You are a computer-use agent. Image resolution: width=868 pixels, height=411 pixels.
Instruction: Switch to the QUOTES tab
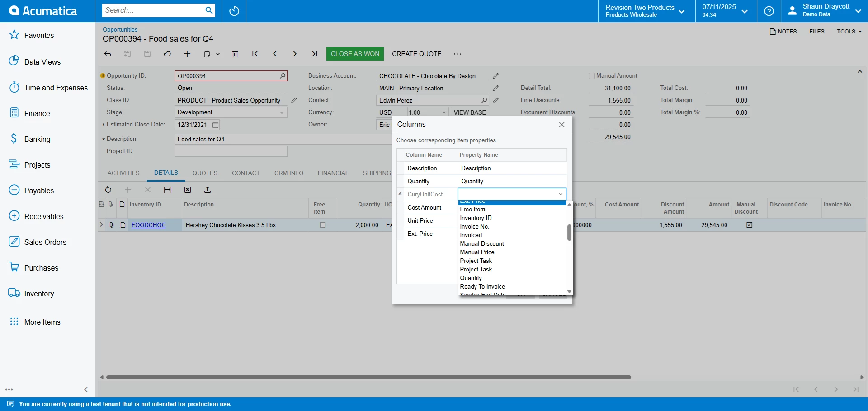coord(205,173)
